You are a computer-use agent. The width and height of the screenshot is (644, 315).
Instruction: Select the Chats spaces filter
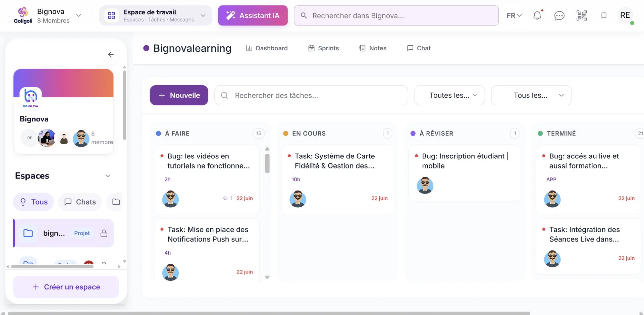pyautogui.click(x=80, y=202)
